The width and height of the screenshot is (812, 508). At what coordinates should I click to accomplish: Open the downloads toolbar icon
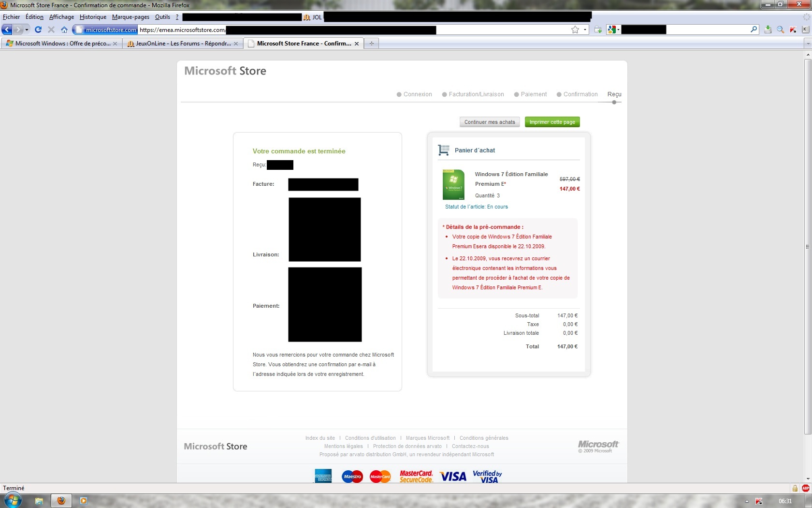click(x=768, y=30)
